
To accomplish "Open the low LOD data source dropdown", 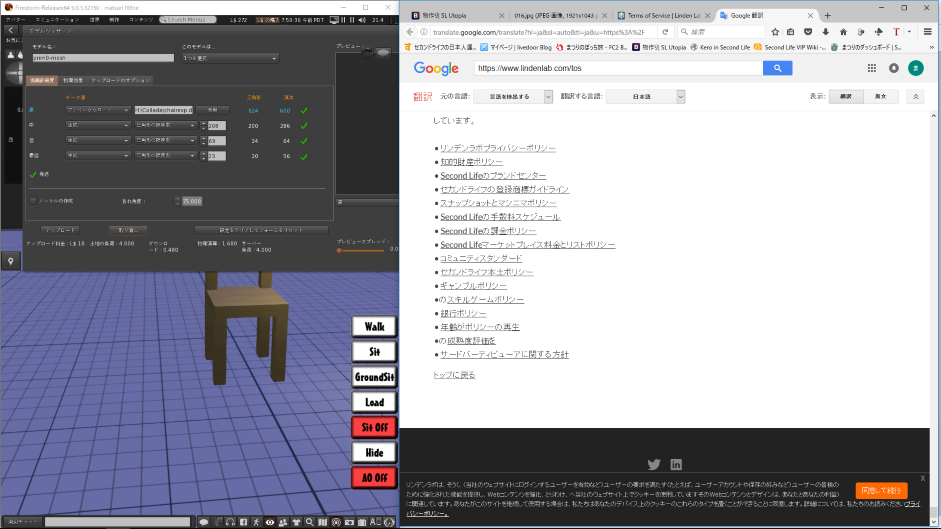I will [98, 141].
